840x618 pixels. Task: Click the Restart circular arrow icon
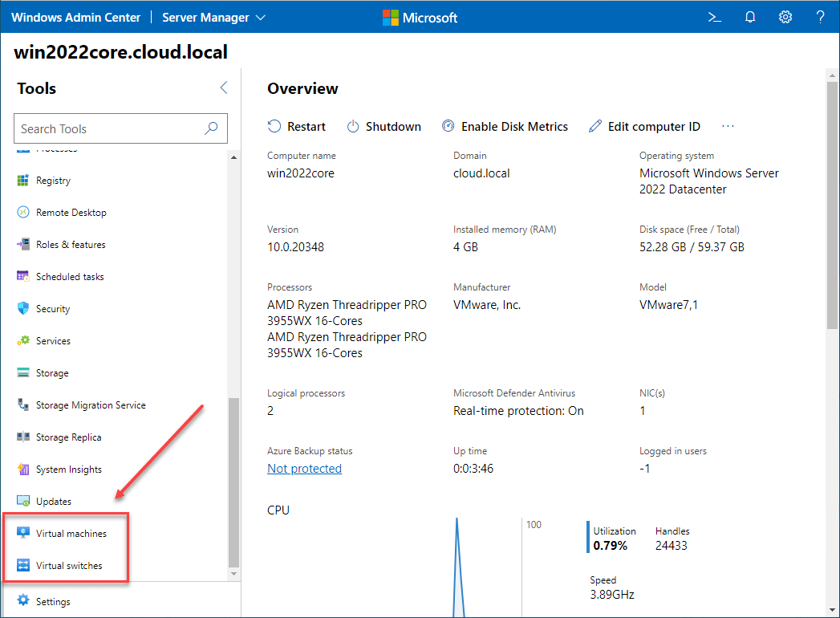point(274,127)
